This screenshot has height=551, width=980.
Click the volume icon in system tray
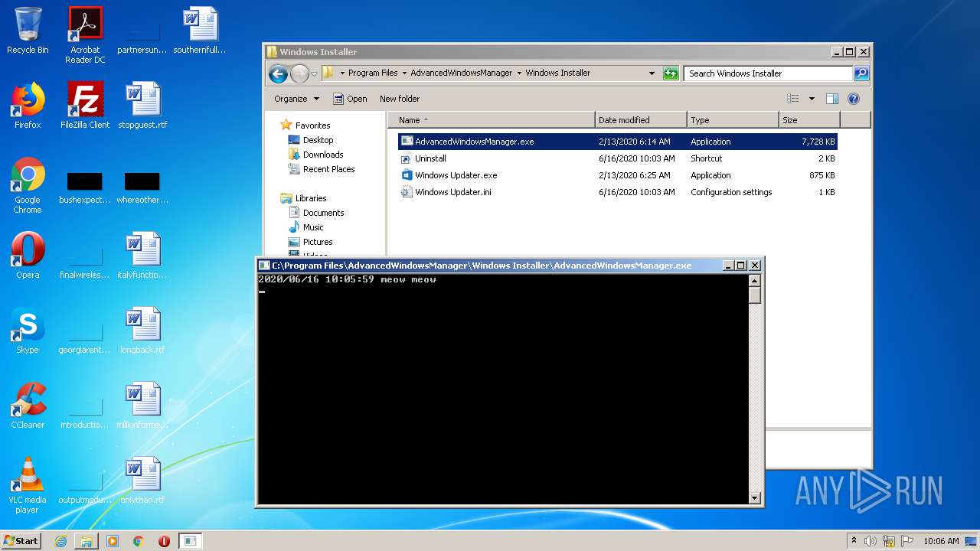[871, 541]
